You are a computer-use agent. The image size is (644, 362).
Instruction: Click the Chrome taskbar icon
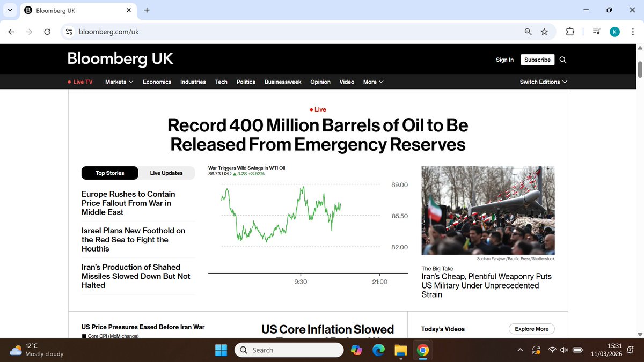pyautogui.click(x=423, y=350)
